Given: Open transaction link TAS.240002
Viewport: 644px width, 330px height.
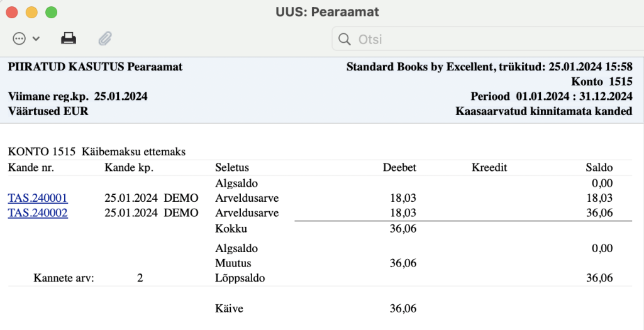Looking at the screenshot, I should coord(38,213).
